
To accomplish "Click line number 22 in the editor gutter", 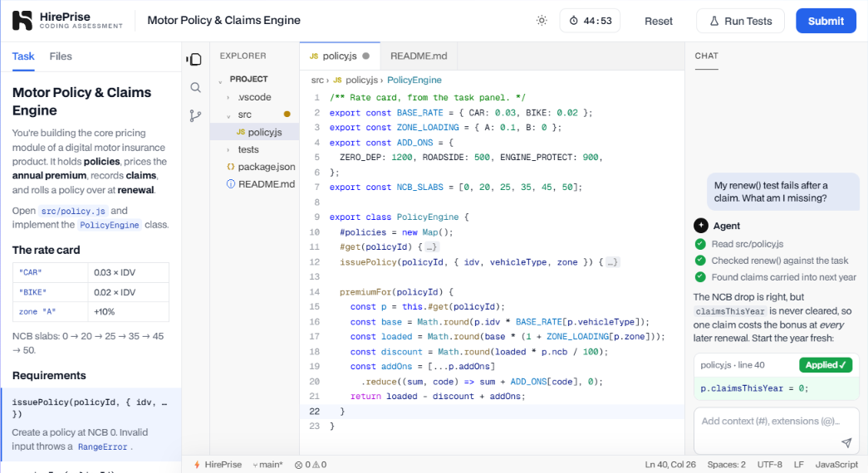I will [x=315, y=411].
